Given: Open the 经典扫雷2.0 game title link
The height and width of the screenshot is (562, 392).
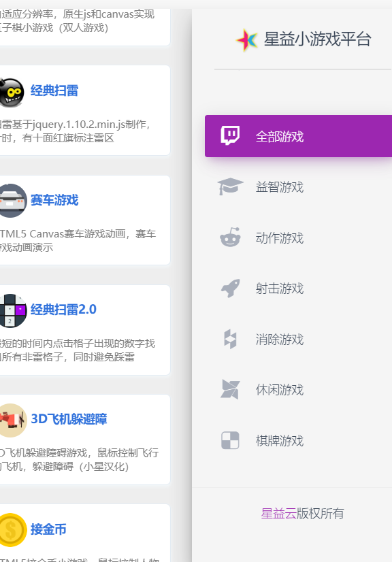Looking at the screenshot, I should tap(63, 310).
